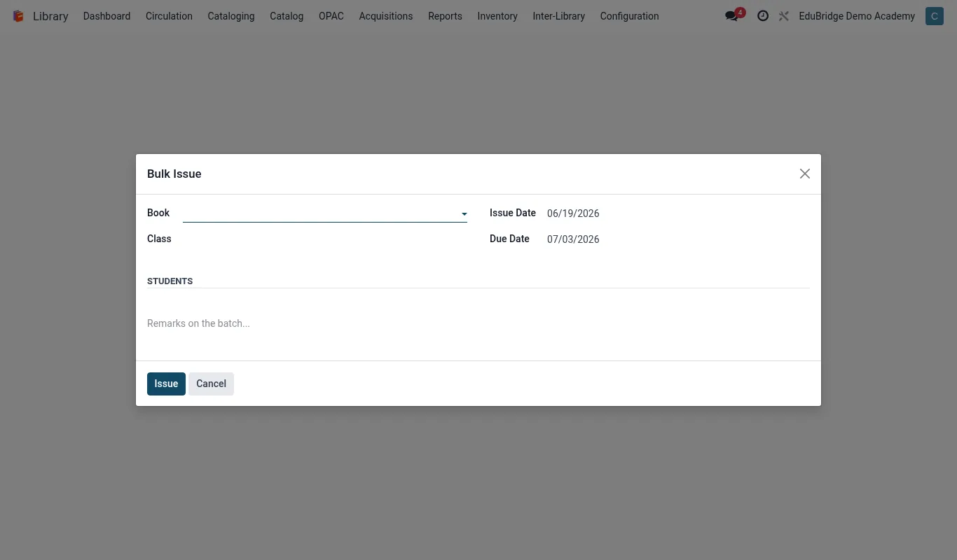Open the debug tools icon
This screenshot has height=560, width=957.
pyautogui.click(x=784, y=16)
